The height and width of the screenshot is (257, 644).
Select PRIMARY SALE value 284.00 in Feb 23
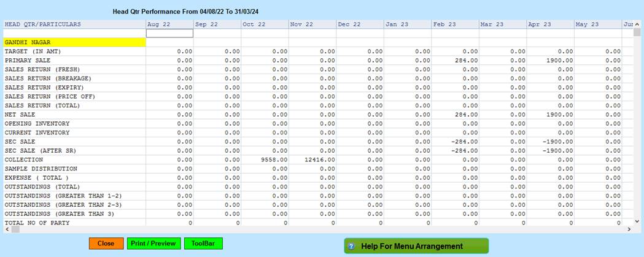coord(456,61)
